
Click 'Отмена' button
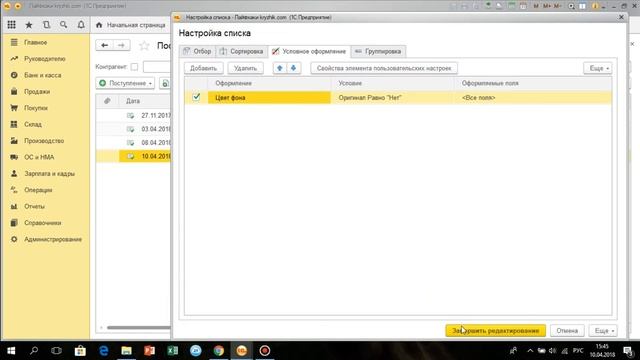[567, 331]
